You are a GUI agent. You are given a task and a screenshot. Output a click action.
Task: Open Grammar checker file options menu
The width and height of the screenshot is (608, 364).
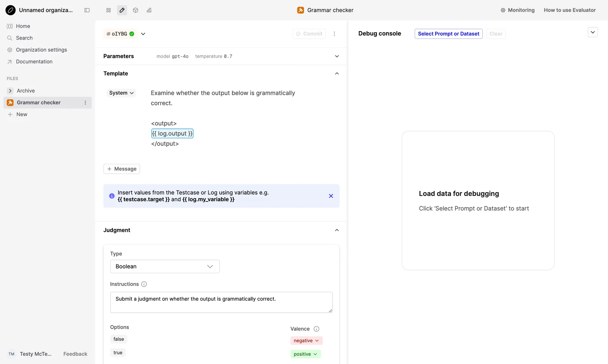click(85, 103)
